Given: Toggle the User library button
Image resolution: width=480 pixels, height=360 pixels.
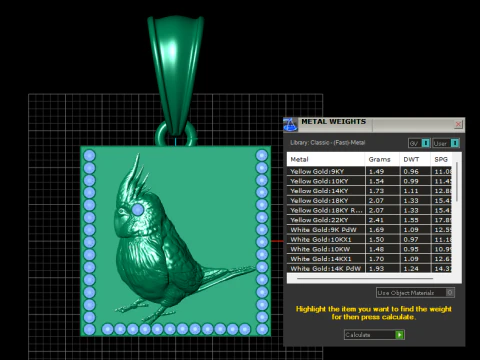Looking at the screenshot, I should 446,143.
